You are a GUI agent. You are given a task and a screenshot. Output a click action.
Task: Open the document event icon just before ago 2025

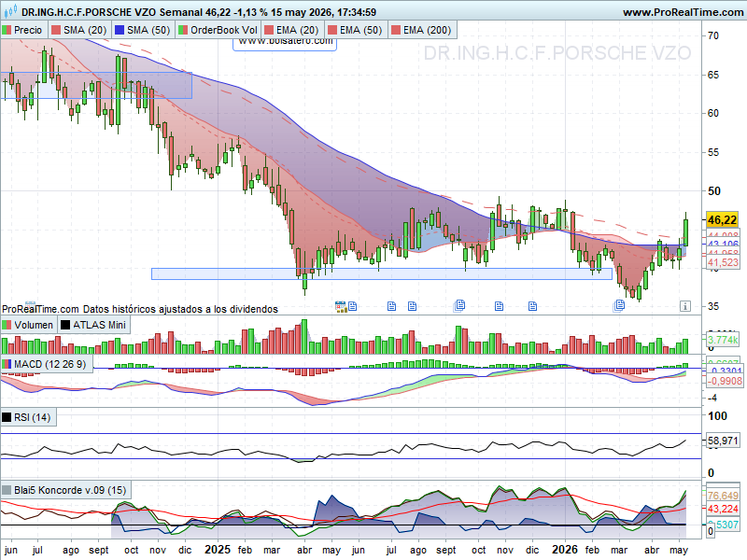click(412, 306)
